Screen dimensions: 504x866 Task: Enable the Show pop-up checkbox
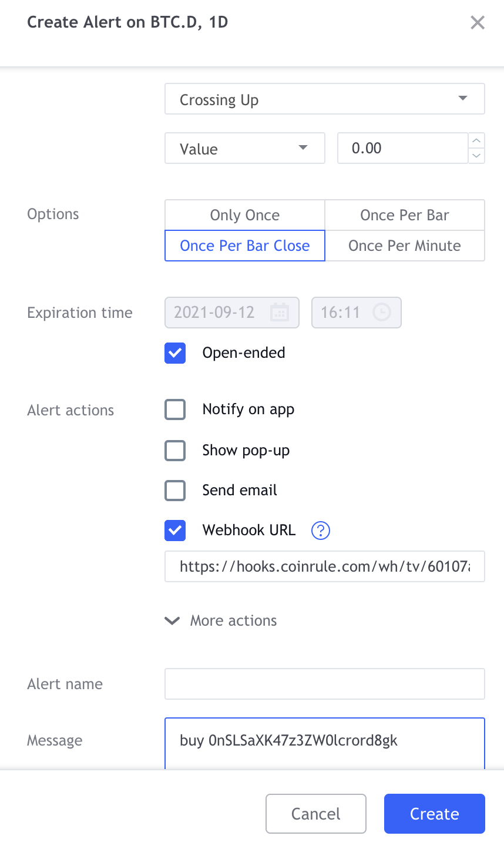(x=175, y=451)
